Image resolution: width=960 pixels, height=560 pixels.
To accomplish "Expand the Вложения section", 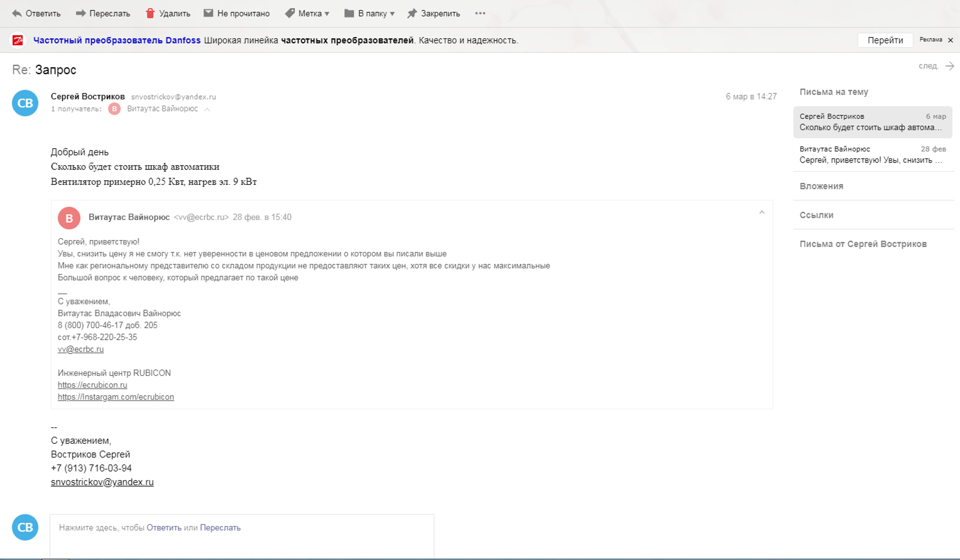I will pos(821,186).
